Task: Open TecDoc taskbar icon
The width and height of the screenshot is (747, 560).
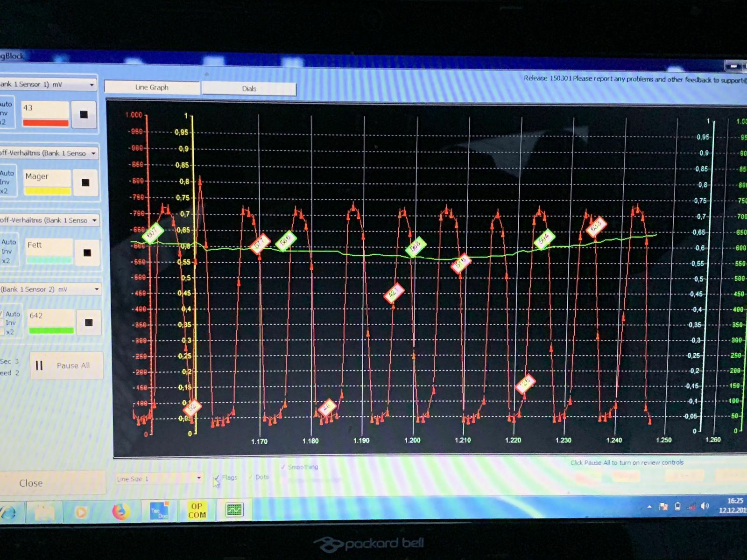Action: pos(159,511)
